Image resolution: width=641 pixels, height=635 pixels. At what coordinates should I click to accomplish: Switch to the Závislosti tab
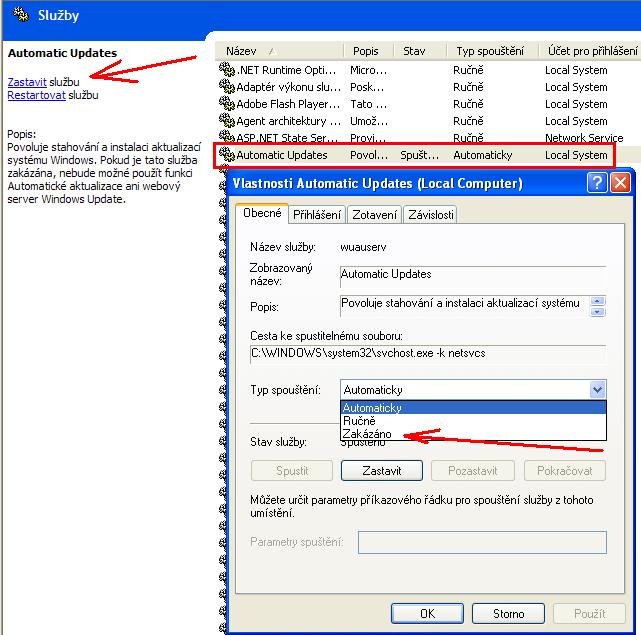[430, 215]
